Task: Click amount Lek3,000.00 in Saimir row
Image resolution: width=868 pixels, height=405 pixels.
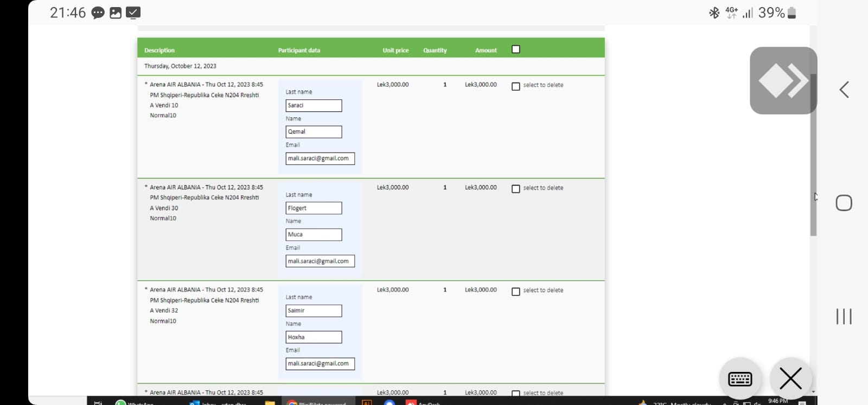Action: (x=481, y=290)
